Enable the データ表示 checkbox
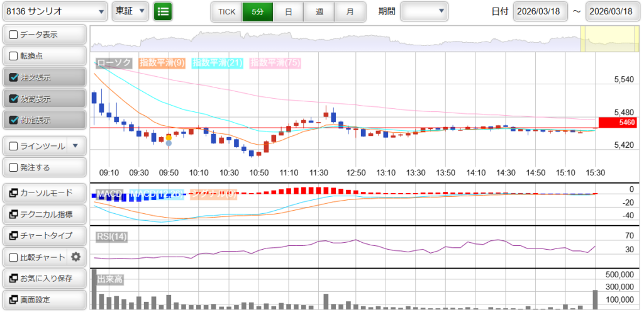644x312 pixels. coord(13,35)
